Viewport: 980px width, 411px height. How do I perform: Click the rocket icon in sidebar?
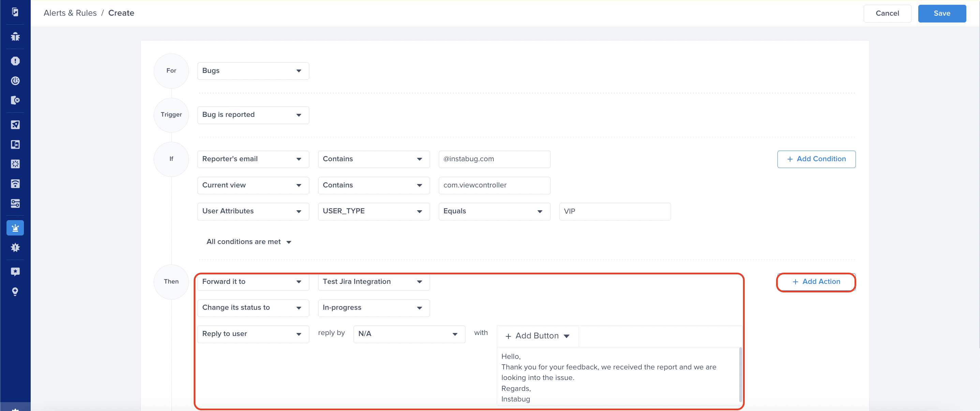click(x=15, y=125)
